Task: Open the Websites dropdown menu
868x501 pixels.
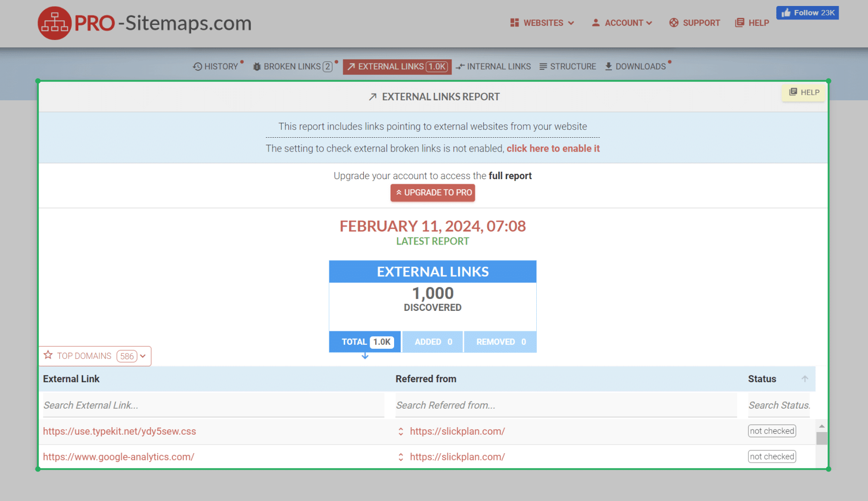Action: point(542,23)
